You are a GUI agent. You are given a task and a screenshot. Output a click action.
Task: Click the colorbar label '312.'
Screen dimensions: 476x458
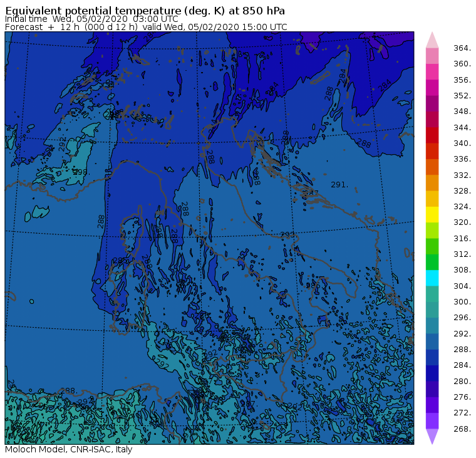[x=462, y=254]
